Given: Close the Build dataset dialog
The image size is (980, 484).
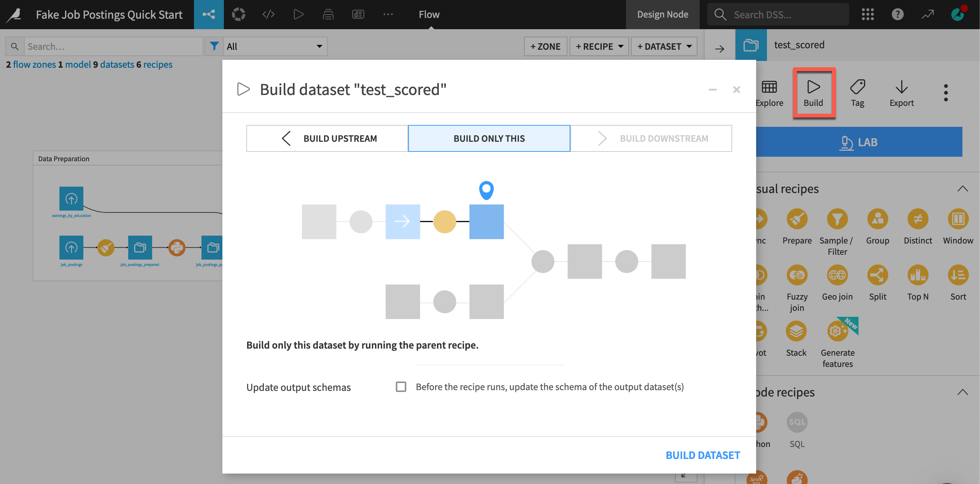Looking at the screenshot, I should (x=737, y=89).
